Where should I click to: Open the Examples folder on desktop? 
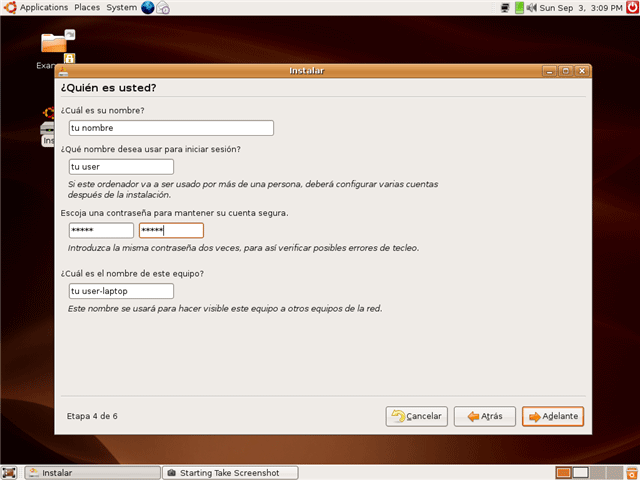click(52, 45)
